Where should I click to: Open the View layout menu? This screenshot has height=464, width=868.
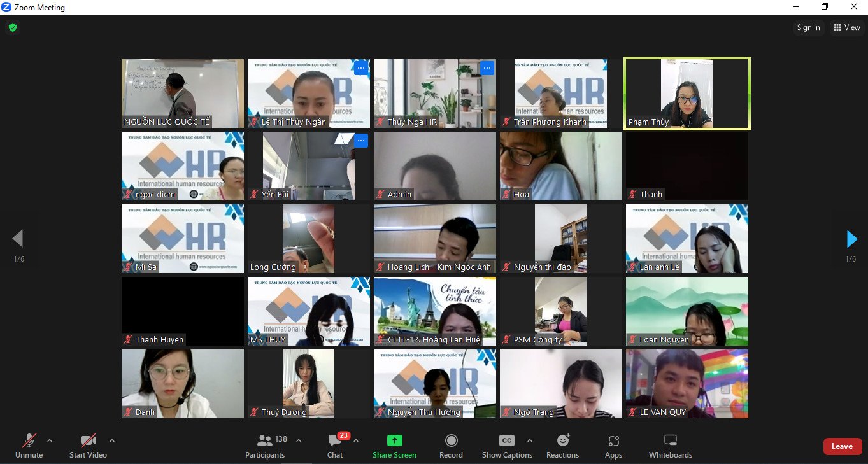[x=846, y=27]
